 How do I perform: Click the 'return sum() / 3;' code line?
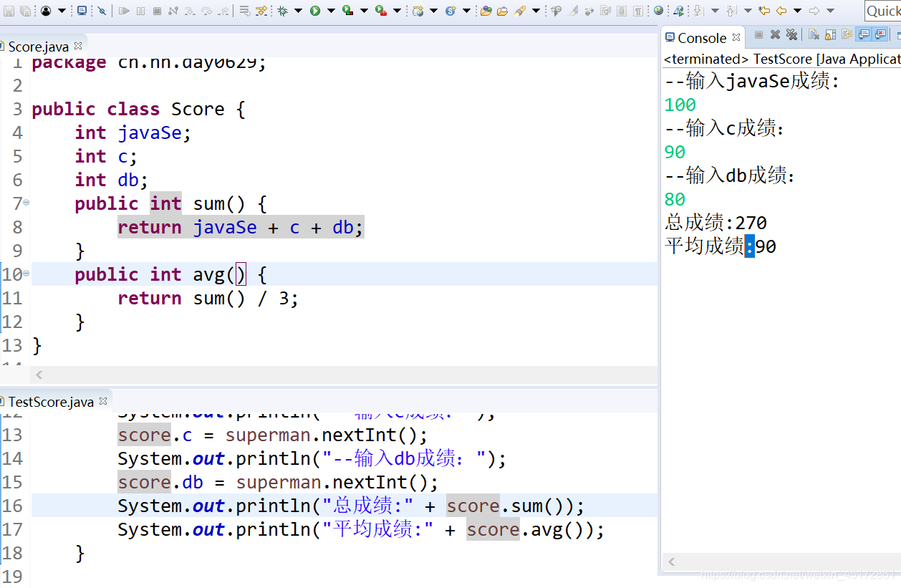208,298
